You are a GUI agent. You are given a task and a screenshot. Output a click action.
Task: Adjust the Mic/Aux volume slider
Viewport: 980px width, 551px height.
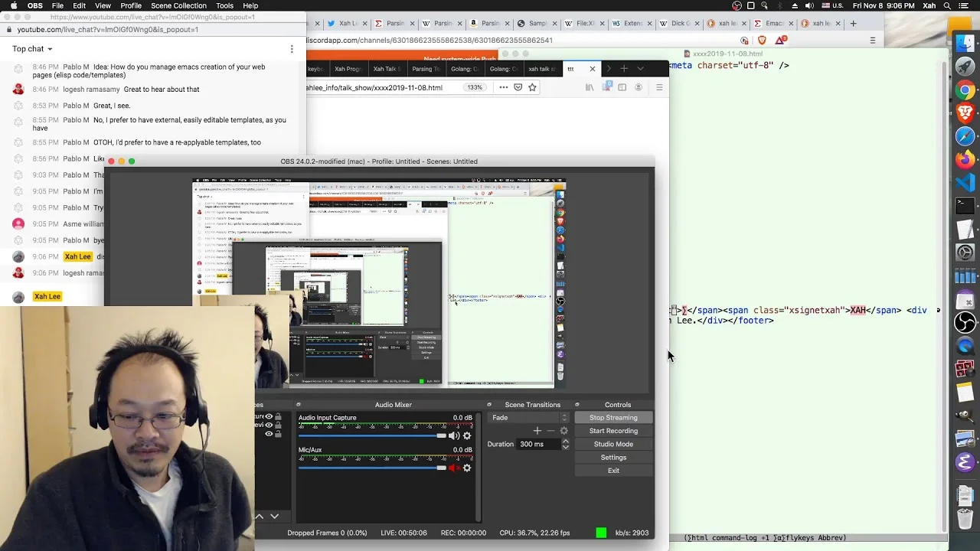click(x=372, y=468)
